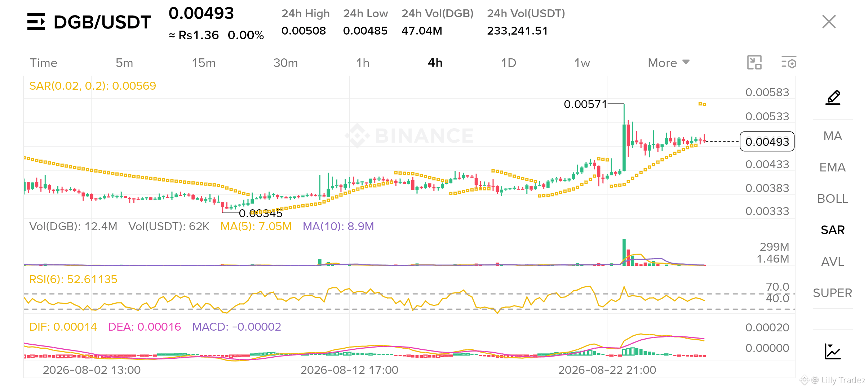The image size is (868, 389).
Task: Select the 1D timeframe tab
Action: pos(509,63)
